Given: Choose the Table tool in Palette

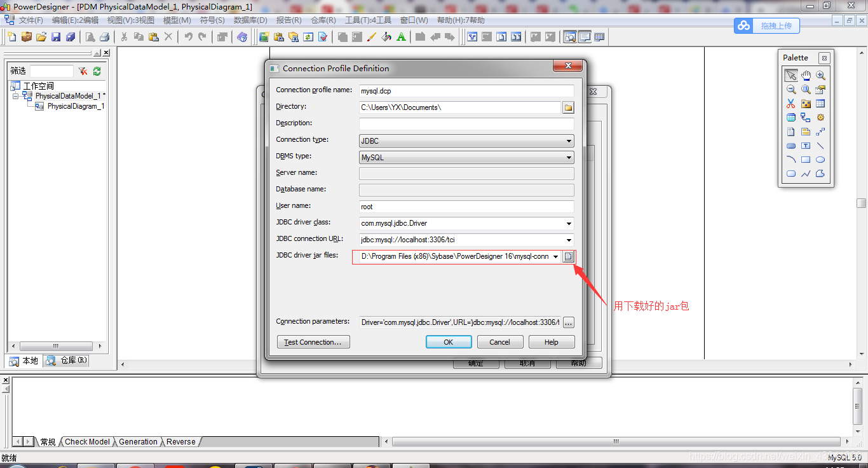Looking at the screenshot, I should (820, 104).
